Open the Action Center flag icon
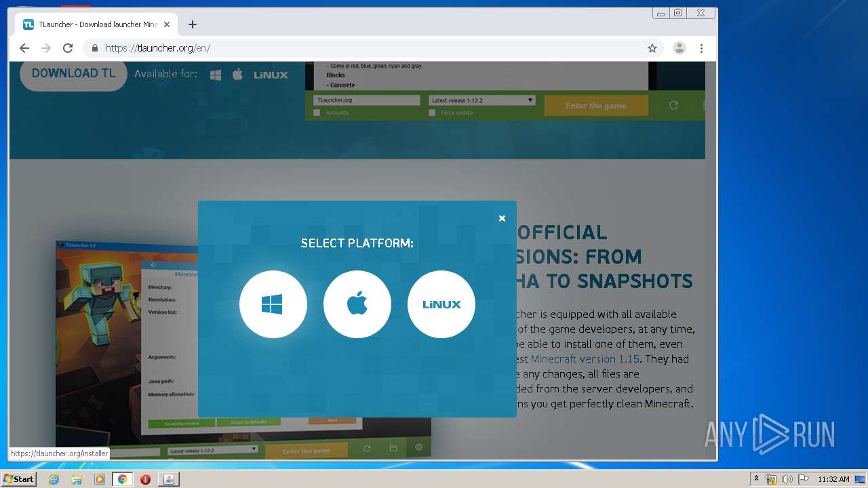This screenshot has height=488, width=868. pos(803,479)
